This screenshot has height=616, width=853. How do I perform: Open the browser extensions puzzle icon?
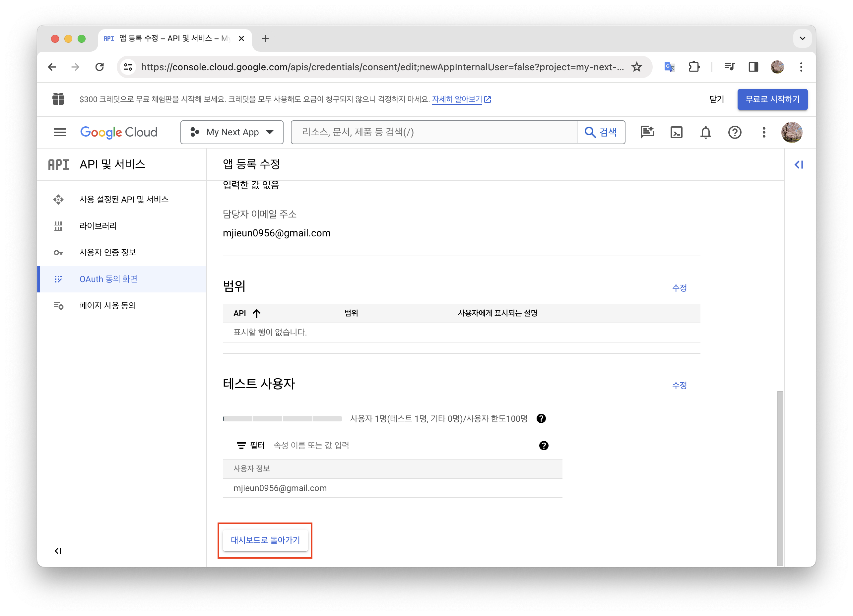tap(694, 67)
